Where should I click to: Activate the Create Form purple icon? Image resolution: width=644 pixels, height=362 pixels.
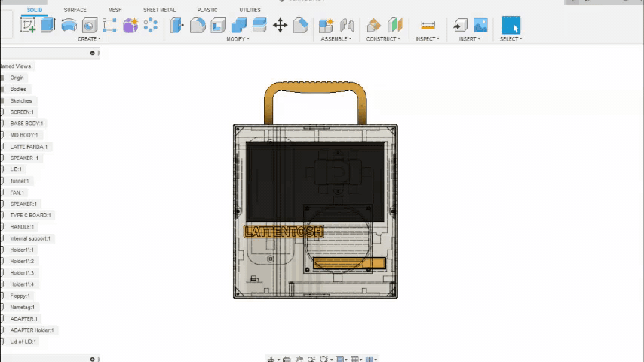(x=130, y=26)
